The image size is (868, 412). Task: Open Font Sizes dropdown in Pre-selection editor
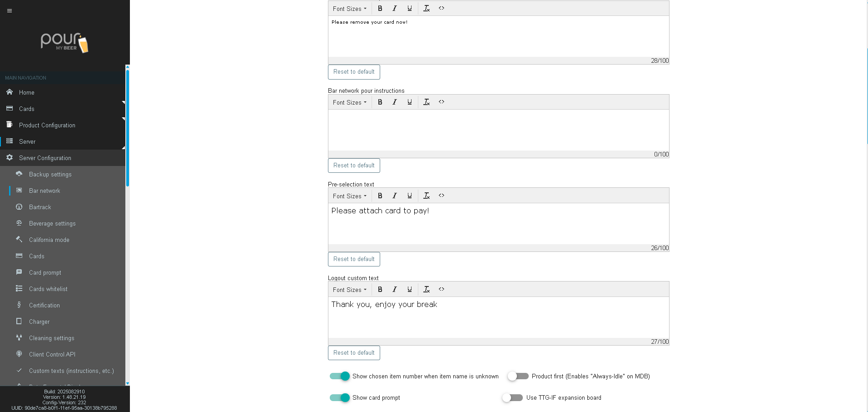pyautogui.click(x=349, y=196)
